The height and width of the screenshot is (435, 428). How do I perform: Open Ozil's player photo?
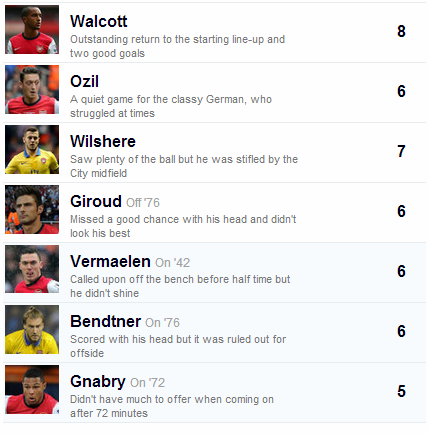point(32,89)
